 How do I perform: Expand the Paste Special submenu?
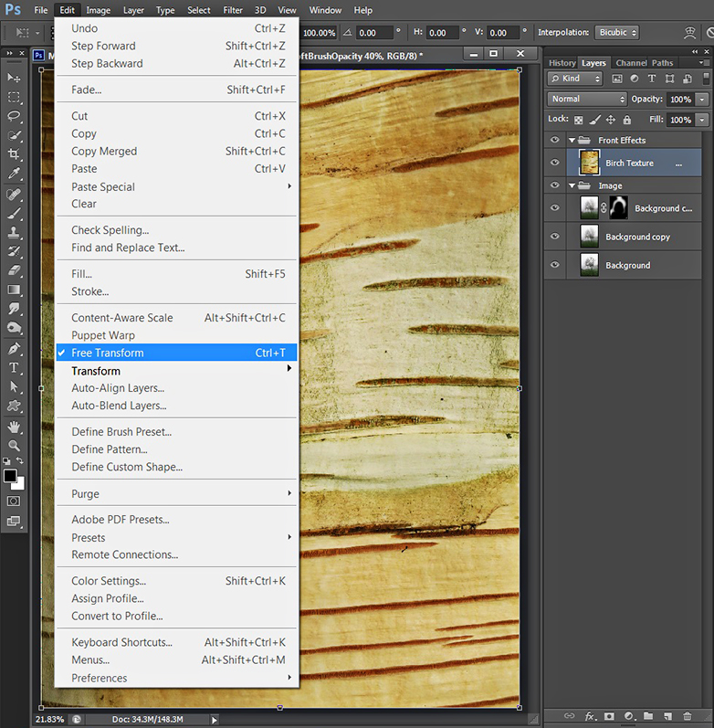pos(176,186)
